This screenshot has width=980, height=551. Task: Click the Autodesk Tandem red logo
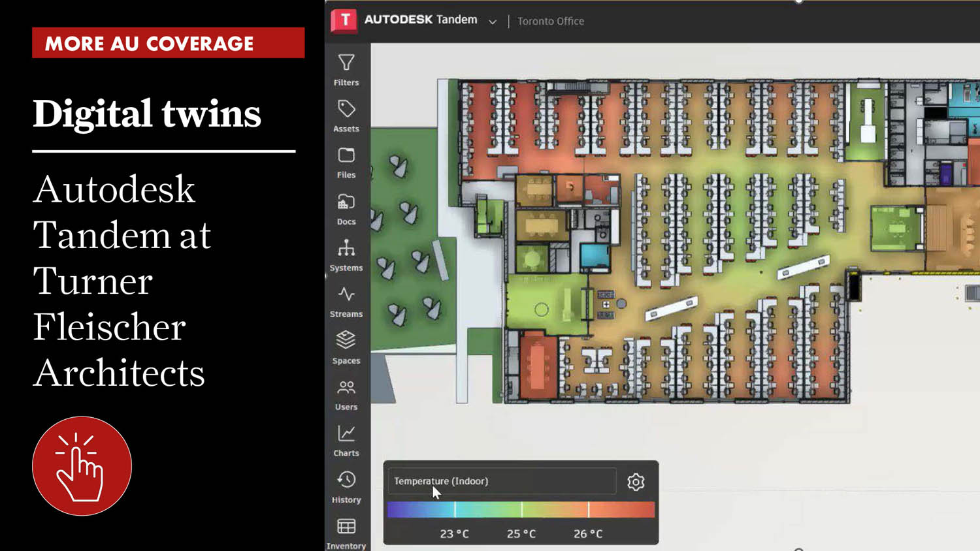pyautogui.click(x=344, y=20)
